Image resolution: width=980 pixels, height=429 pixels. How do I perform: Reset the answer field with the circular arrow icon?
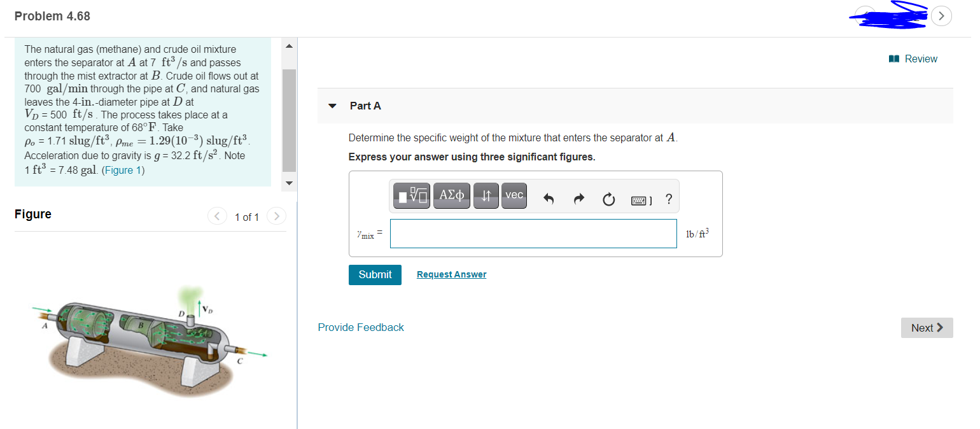(608, 199)
